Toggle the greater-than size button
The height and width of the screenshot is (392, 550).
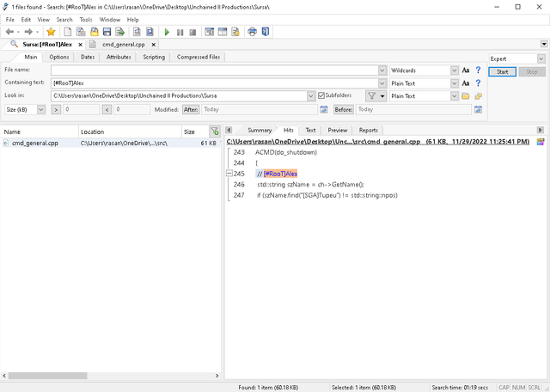(x=56, y=110)
